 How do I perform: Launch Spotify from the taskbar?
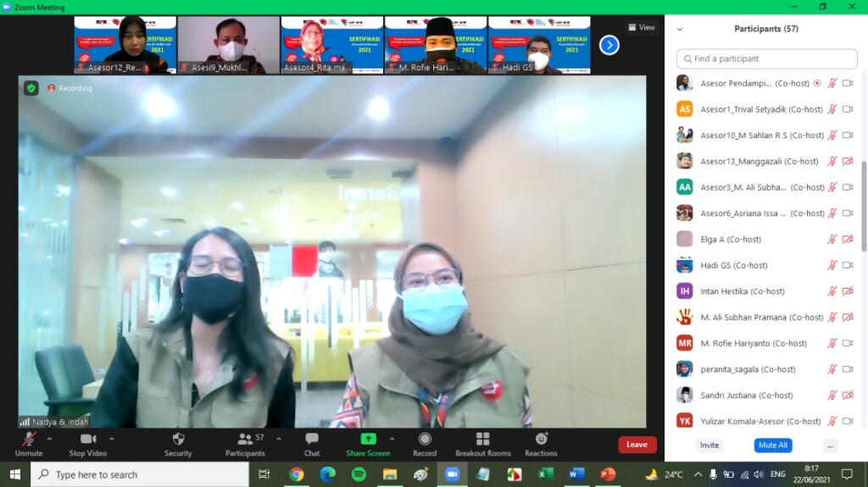coord(359,474)
